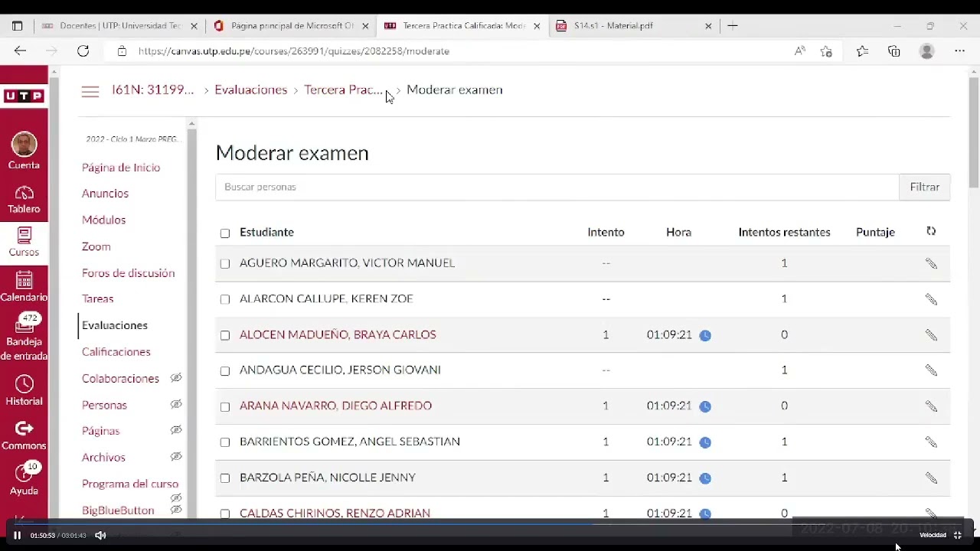Click the browser address bar URL
The width and height of the screenshot is (980, 551).
(294, 51)
